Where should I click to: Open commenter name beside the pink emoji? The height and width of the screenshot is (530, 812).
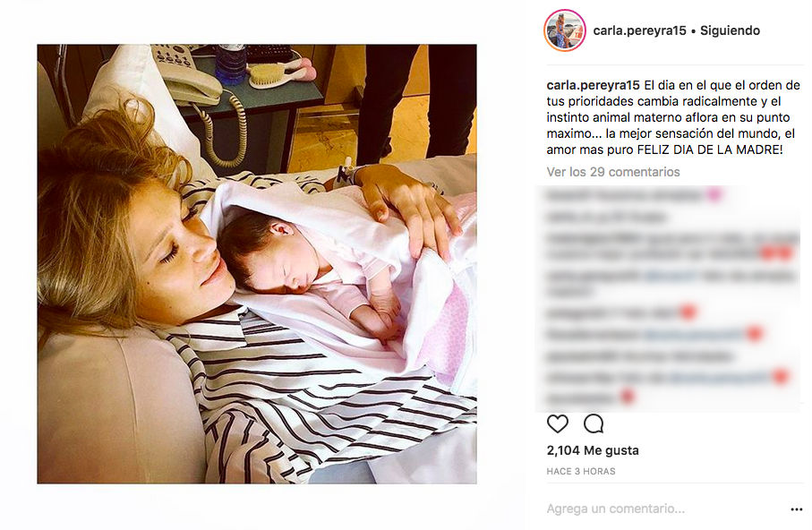pos(572,195)
